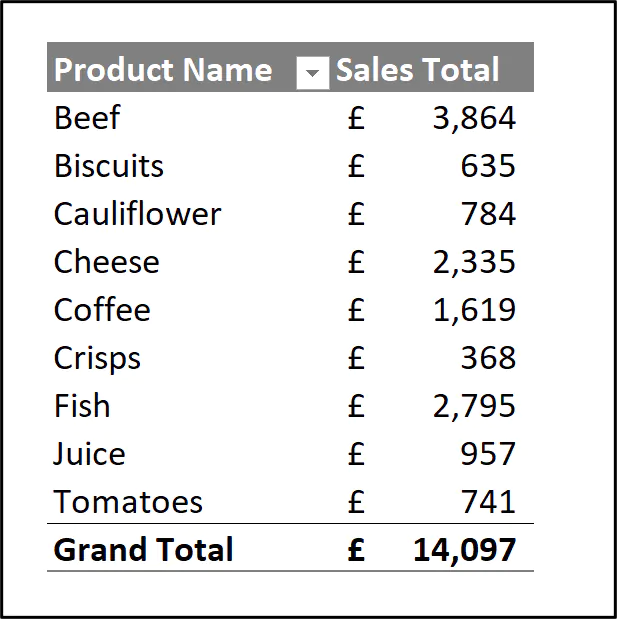Click the 957 Juice sales value

(x=488, y=454)
